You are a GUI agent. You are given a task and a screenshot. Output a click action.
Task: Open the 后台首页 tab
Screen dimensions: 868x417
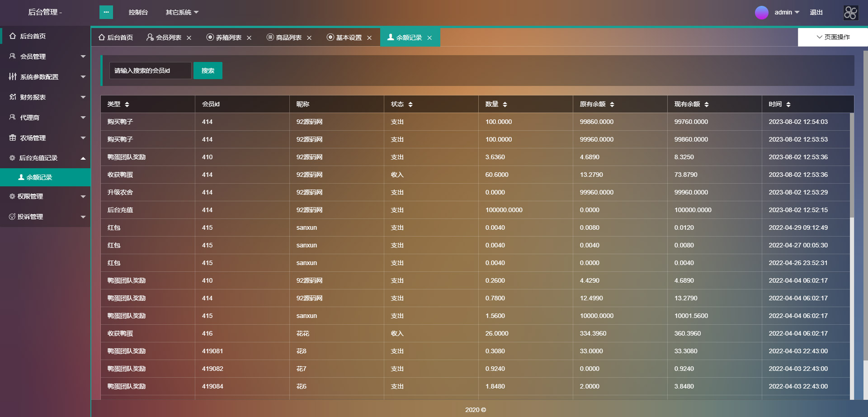pos(116,38)
